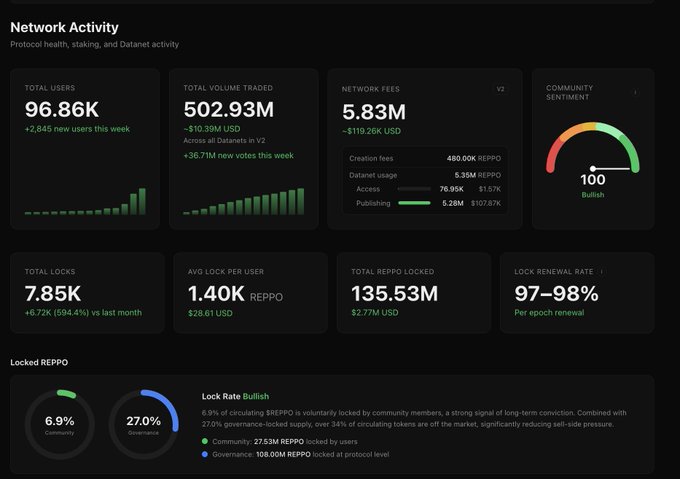Click the Community Sentiment gauge needle

click(611, 169)
